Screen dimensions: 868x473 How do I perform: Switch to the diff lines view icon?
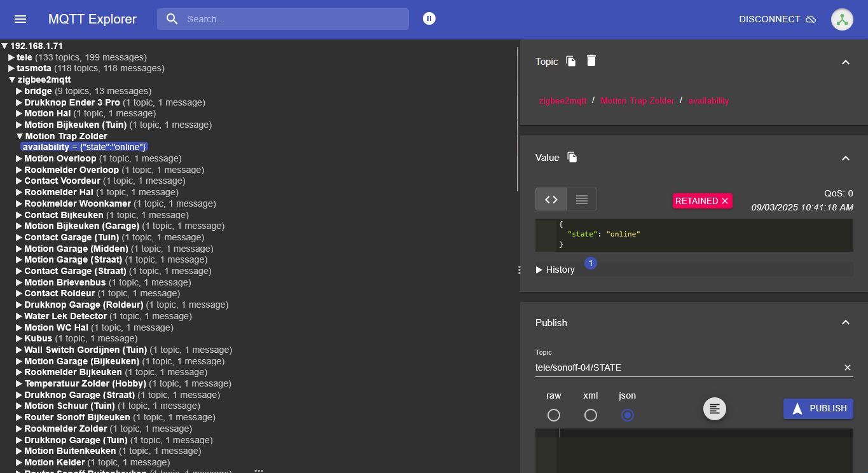[581, 200]
